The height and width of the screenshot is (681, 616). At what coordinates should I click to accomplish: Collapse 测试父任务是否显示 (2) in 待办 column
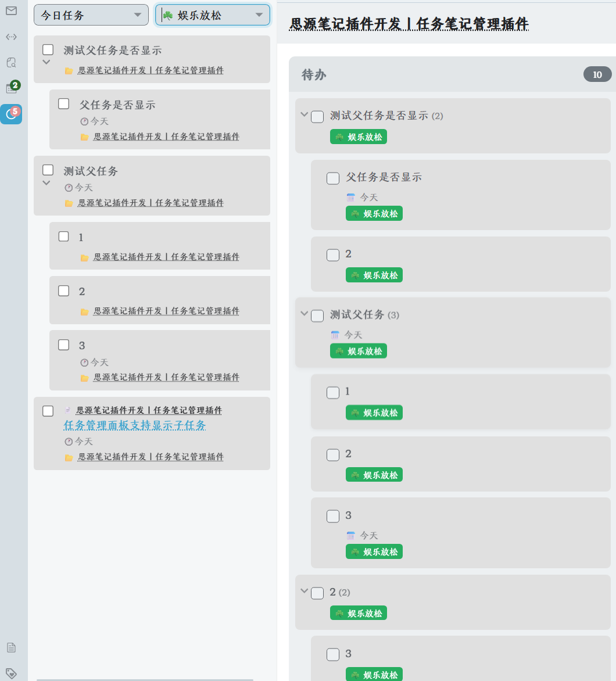click(304, 114)
